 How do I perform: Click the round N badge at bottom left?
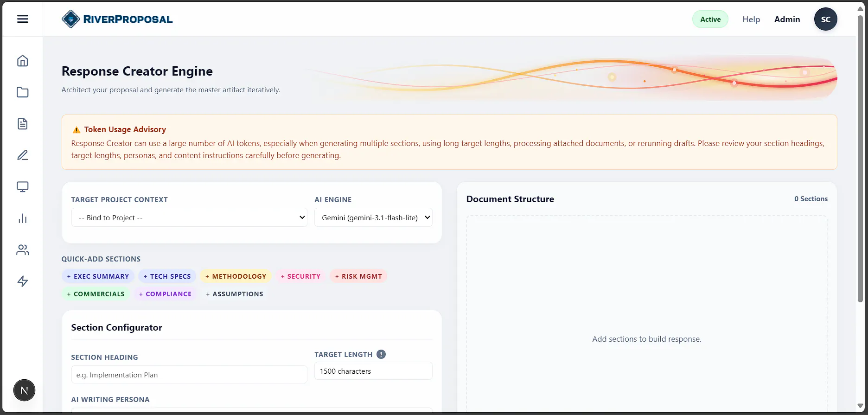[x=24, y=390]
